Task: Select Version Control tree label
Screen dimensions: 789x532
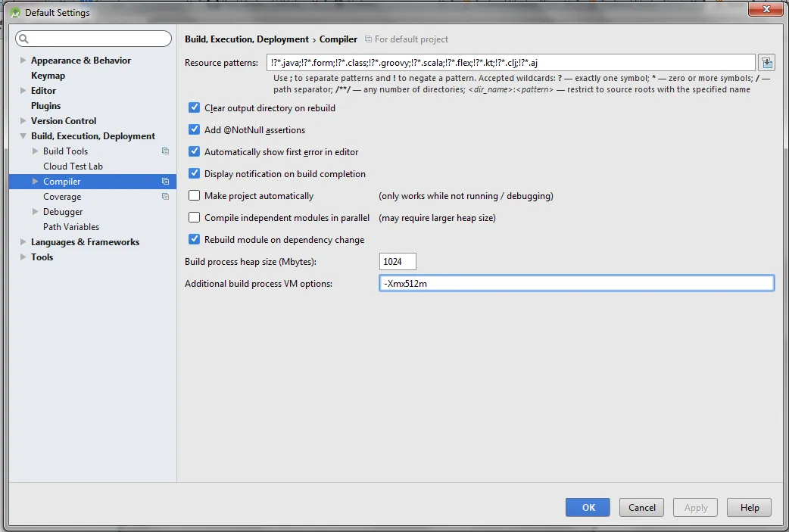Action: coord(64,120)
